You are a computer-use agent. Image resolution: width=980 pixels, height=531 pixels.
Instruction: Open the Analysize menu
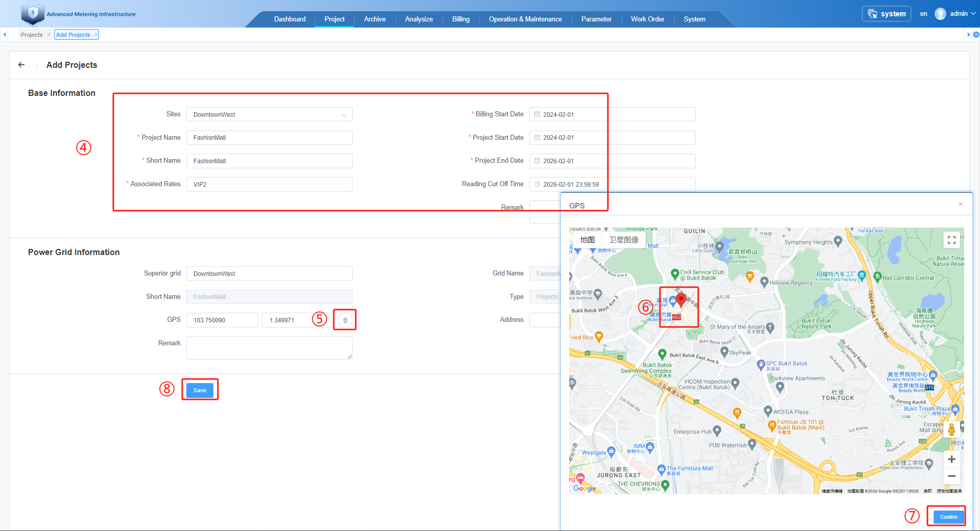point(419,19)
